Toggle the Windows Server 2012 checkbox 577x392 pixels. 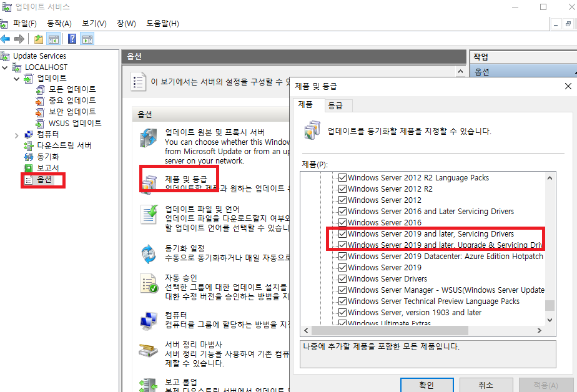[343, 200]
